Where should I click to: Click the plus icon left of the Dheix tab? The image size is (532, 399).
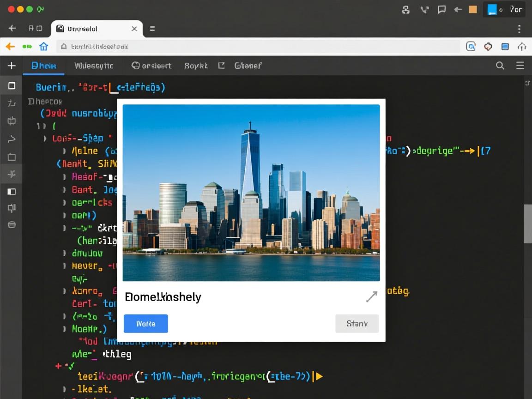pos(12,66)
